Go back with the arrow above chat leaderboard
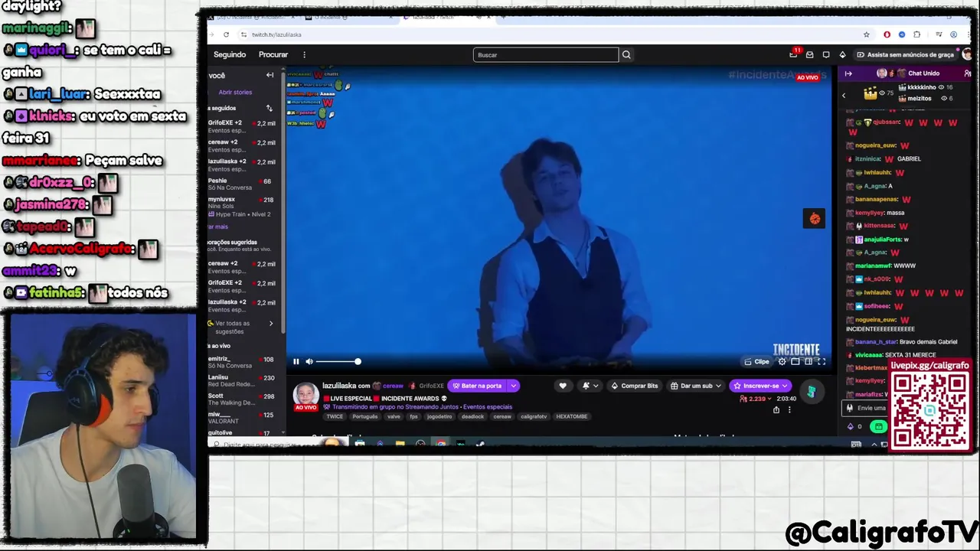Image resolution: width=980 pixels, height=551 pixels. 844,96
